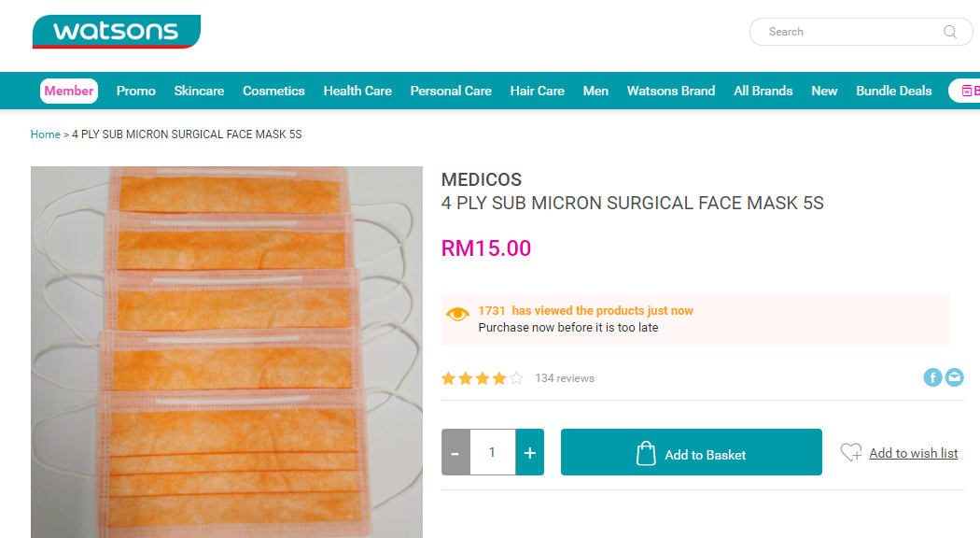Click the Watsons logo
Image resolution: width=980 pixels, height=538 pixels.
tap(116, 32)
